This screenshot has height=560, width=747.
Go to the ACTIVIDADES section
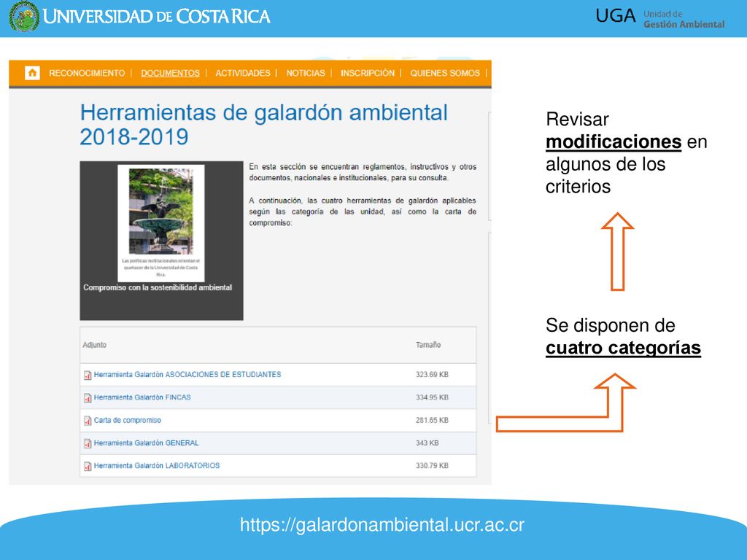pos(242,74)
